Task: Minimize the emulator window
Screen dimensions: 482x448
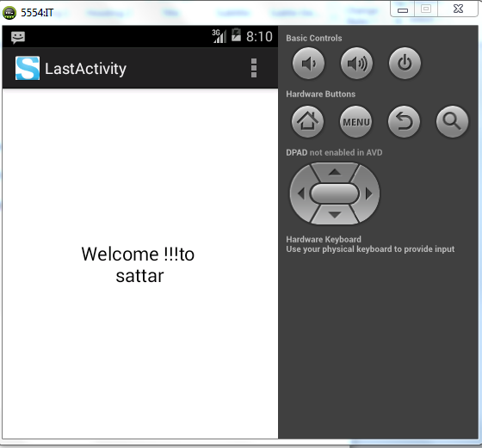Action: coord(403,9)
